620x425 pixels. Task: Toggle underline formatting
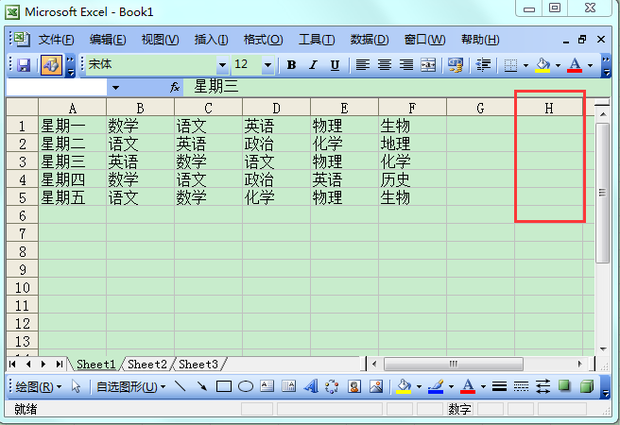click(335, 65)
